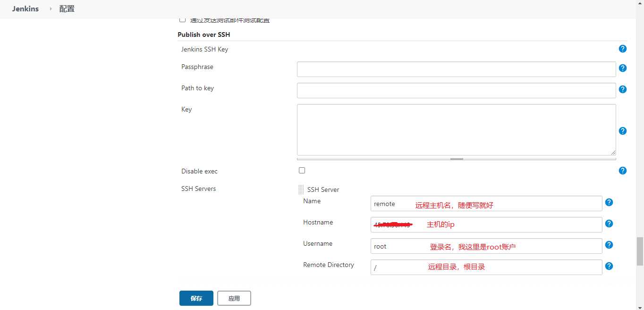The height and width of the screenshot is (310, 644).
Task: Grab the SSH Server drag handle
Action: [x=301, y=189]
